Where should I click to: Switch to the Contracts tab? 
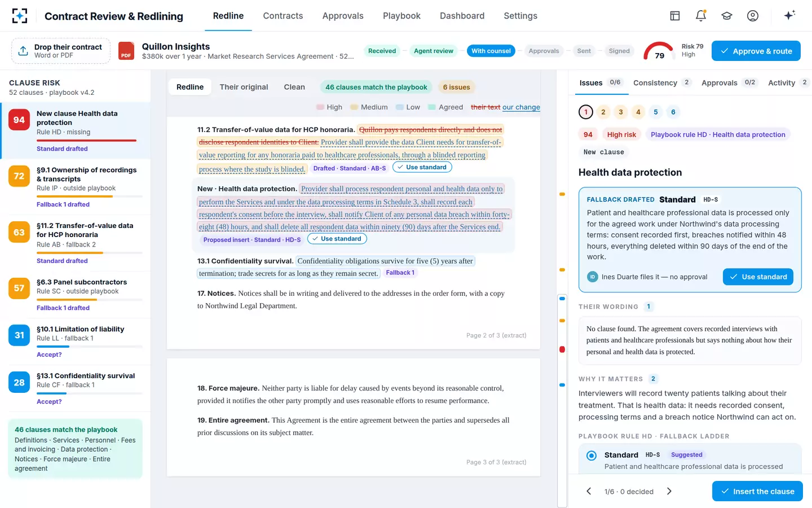283,16
